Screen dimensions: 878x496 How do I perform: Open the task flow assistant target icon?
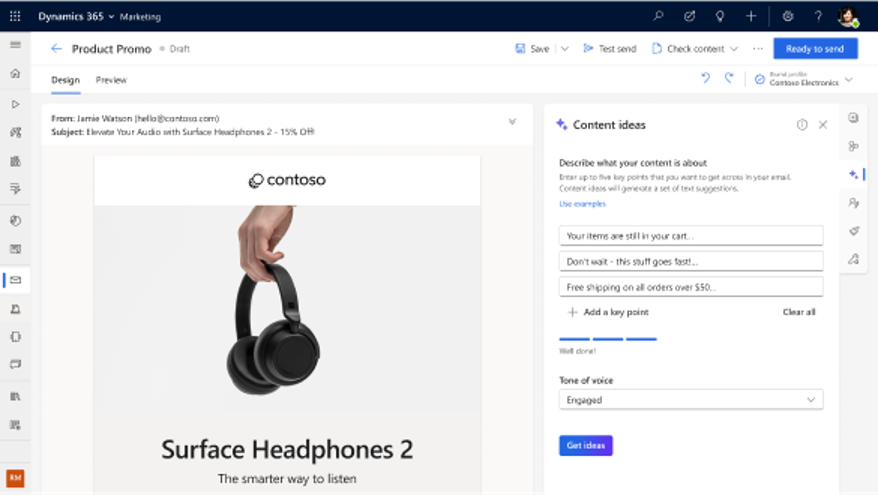pos(689,16)
